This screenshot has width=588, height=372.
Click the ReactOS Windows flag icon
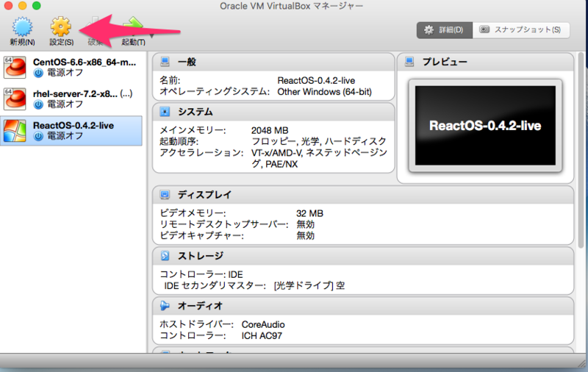tap(15, 131)
